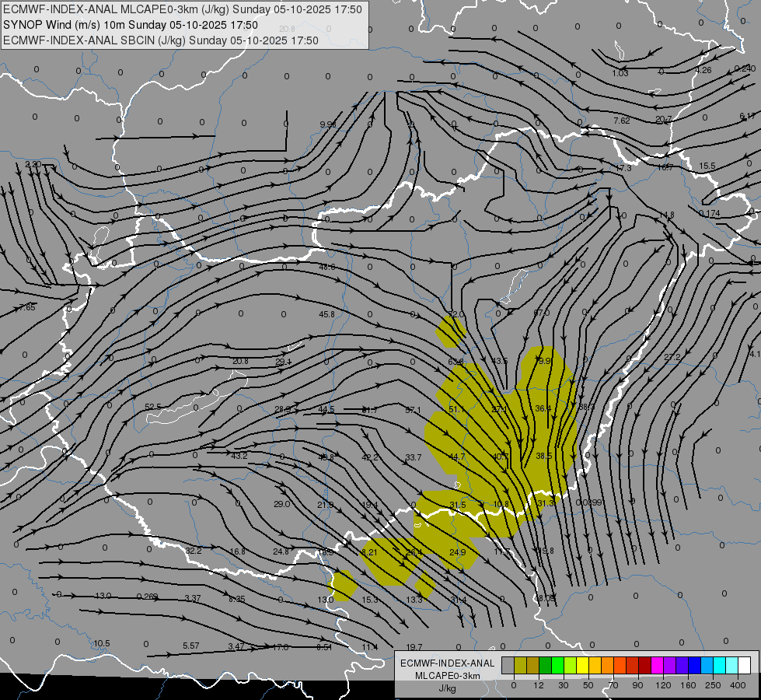This screenshot has height=700, width=761.
Task: Click the 43.2 value on the map
Action: point(239,456)
